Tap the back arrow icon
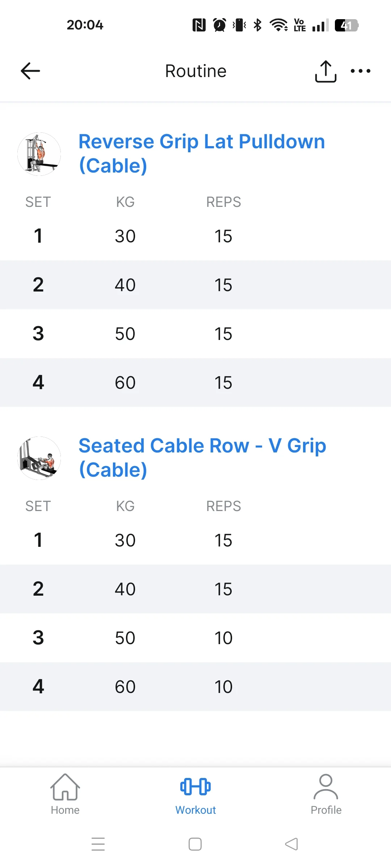Screen dimensions: 391x868 tap(30, 71)
